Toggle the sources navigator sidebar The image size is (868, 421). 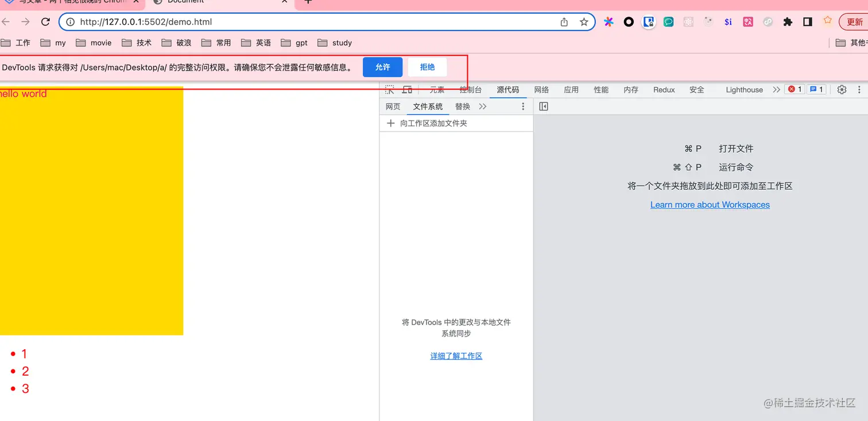544,106
